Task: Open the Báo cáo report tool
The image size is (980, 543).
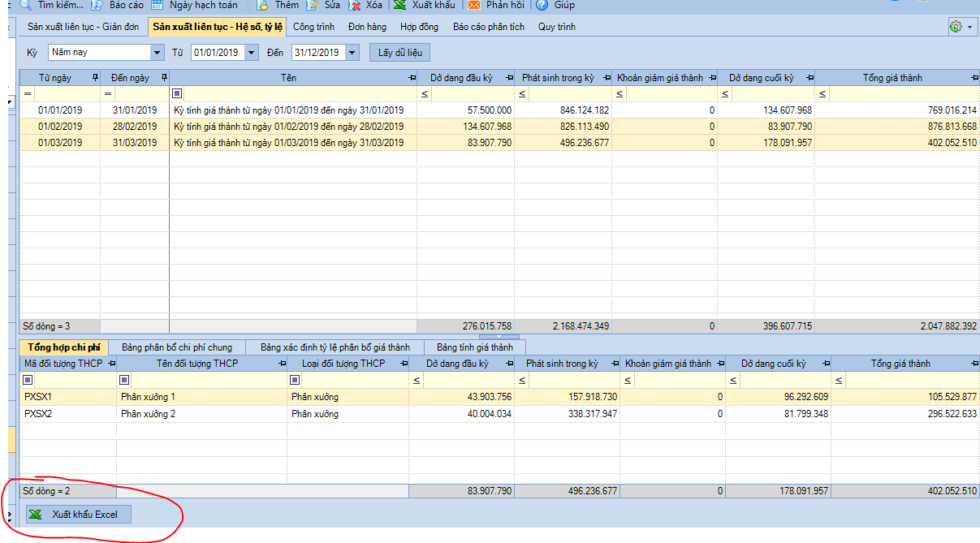Action: pyautogui.click(x=117, y=5)
